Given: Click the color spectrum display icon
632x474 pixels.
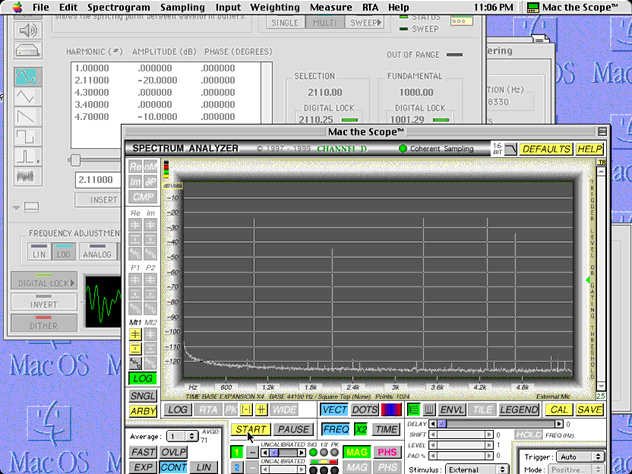Looking at the screenshot, I should (x=391, y=410).
